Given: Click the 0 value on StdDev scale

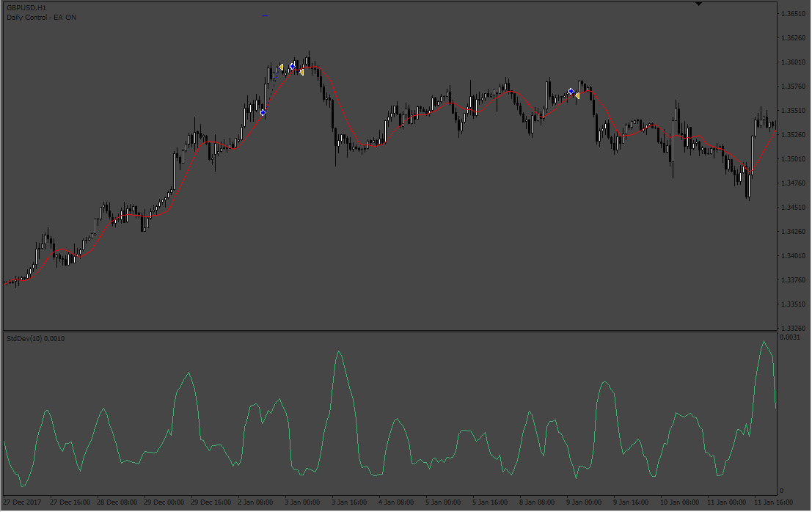Looking at the screenshot, I should click(x=782, y=491).
